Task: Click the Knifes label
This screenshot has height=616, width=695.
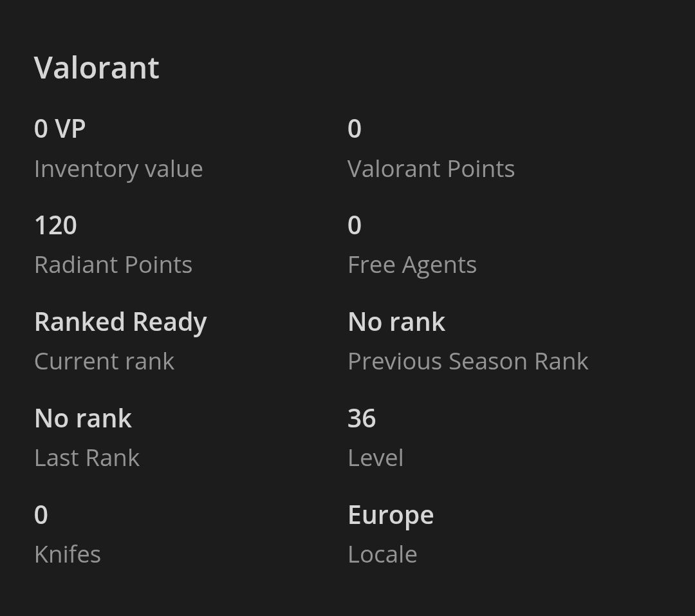Action: point(68,554)
